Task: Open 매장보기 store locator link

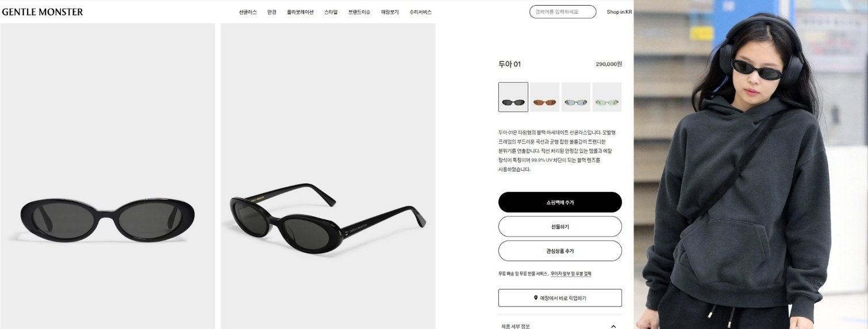Action: click(390, 12)
